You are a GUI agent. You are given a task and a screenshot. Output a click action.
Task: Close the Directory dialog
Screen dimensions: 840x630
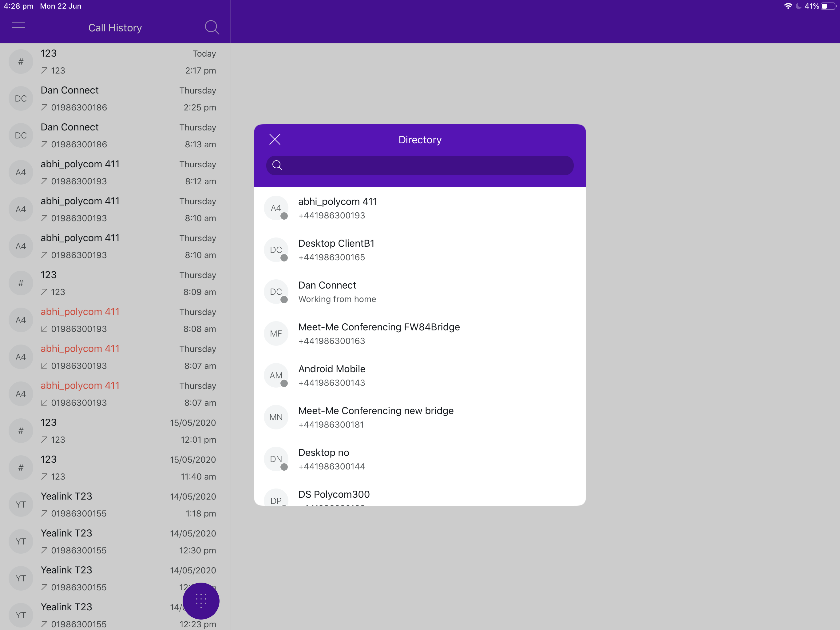(275, 139)
